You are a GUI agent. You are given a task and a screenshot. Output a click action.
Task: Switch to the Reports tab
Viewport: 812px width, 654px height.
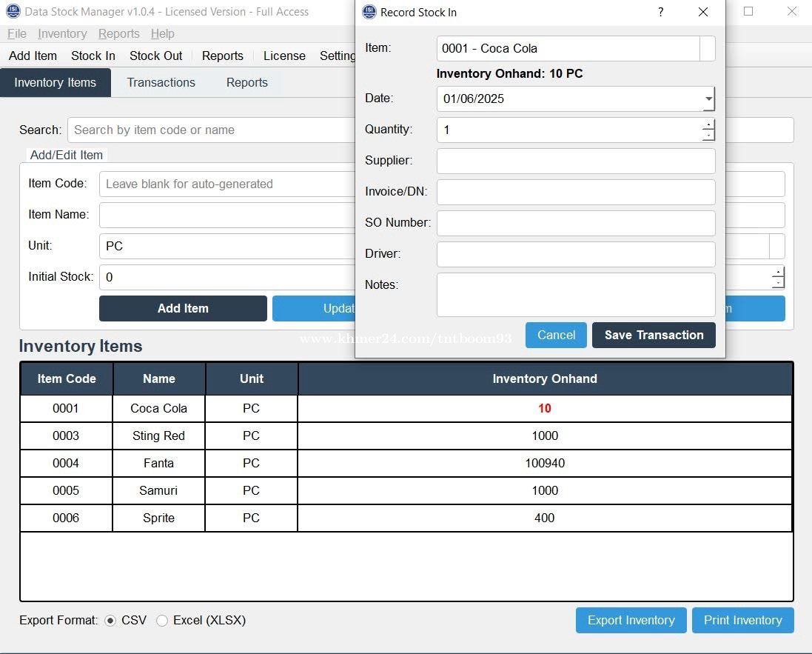[247, 82]
